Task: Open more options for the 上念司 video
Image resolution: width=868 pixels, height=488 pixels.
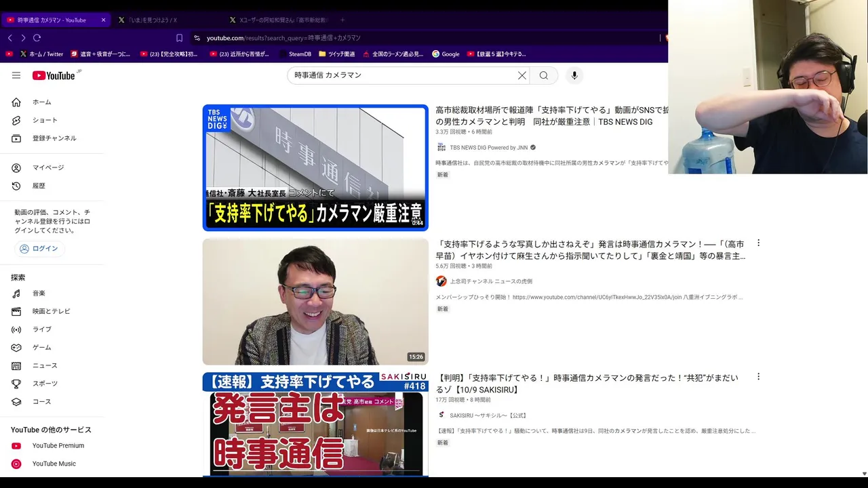Action: point(758,243)
